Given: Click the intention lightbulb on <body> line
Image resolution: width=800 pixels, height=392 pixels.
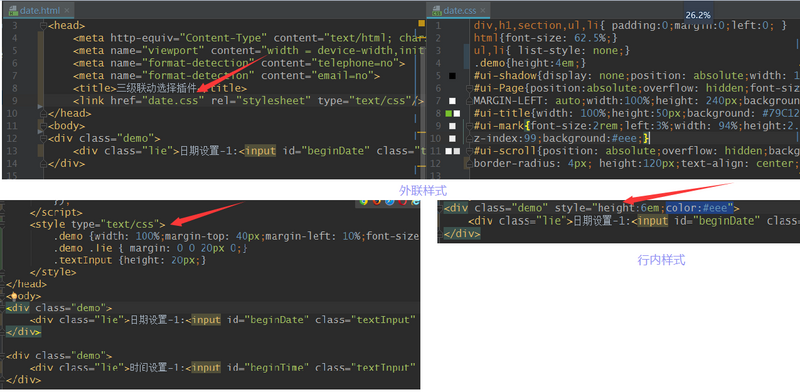Looking at the screenshot, I should [14, 296].
